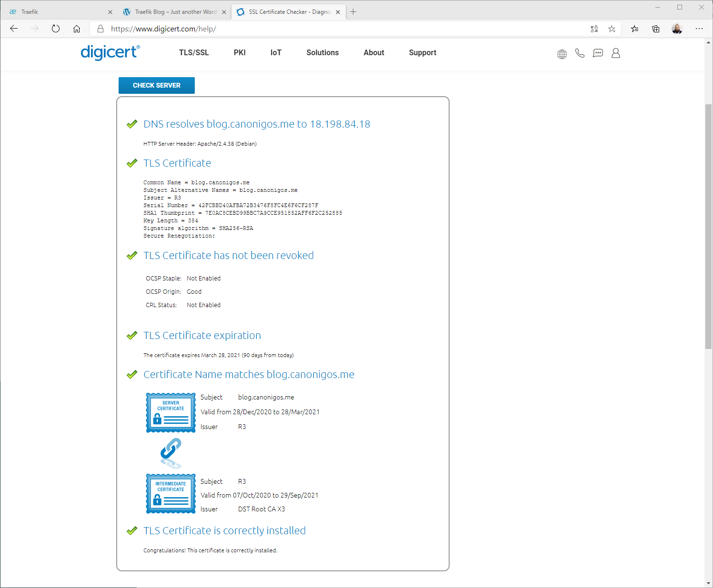Open the About menu item
This screenshot has width=713, height=588.
coord(374,53)
